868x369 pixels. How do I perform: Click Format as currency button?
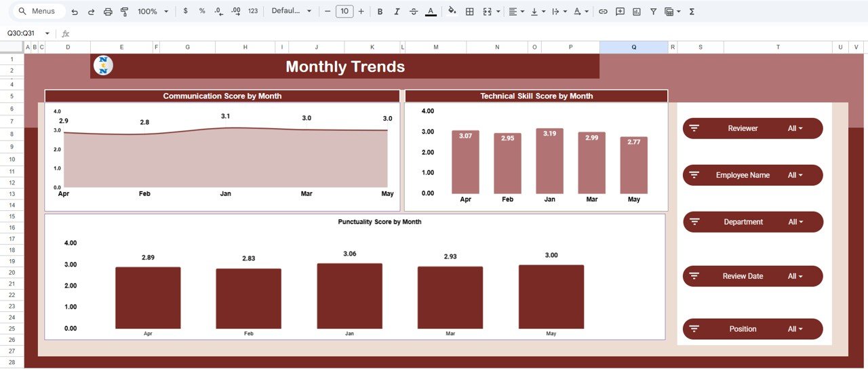coord(186,12)
